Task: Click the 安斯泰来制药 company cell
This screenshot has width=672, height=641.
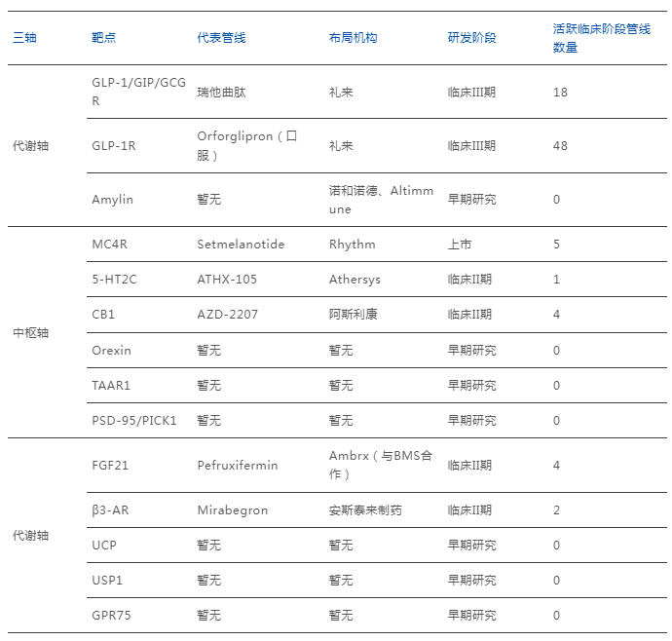Action: click(x=364, y=510)
